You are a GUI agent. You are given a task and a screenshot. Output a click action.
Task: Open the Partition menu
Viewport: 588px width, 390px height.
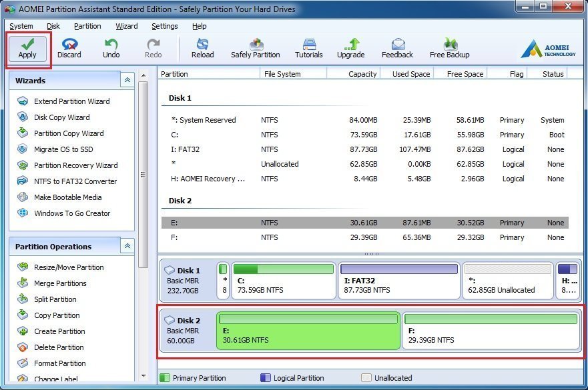pyautogui.click(x=87, y=26)
